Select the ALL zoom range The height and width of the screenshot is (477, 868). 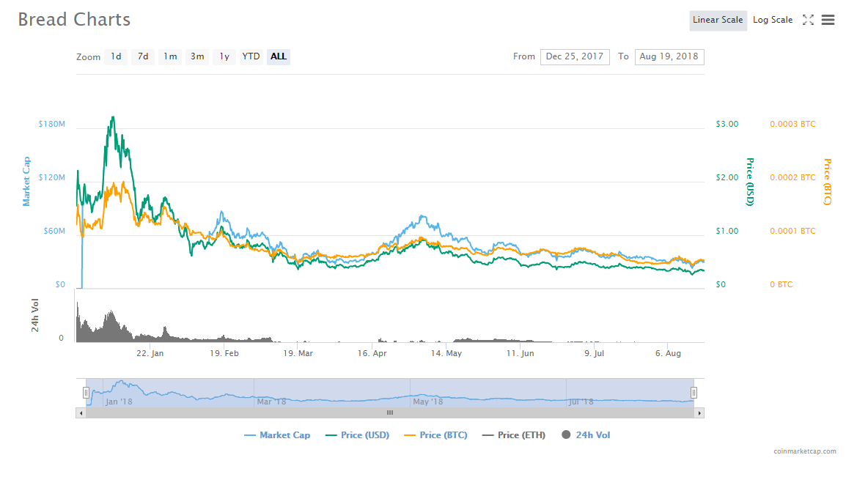pos(279,56)
